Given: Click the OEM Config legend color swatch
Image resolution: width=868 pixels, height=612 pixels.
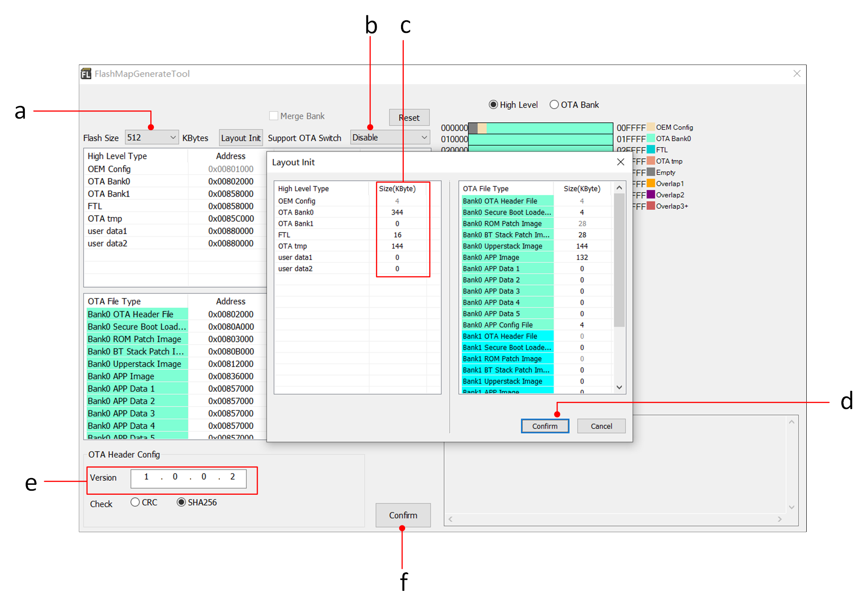Looking at the screenshot, I should [651, 127].
